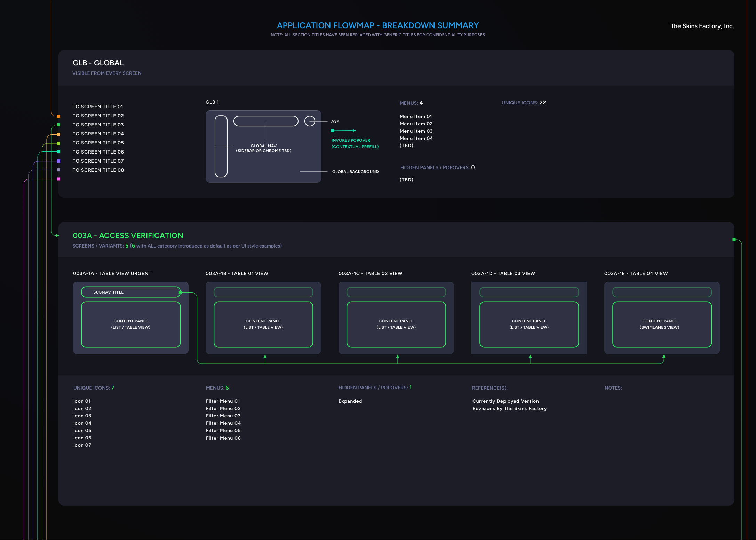Viewport: 756px width, 540px height.
Task: Click the green connector square on Subnav Title
Action: pyautogui.click(x=180, y=292)
